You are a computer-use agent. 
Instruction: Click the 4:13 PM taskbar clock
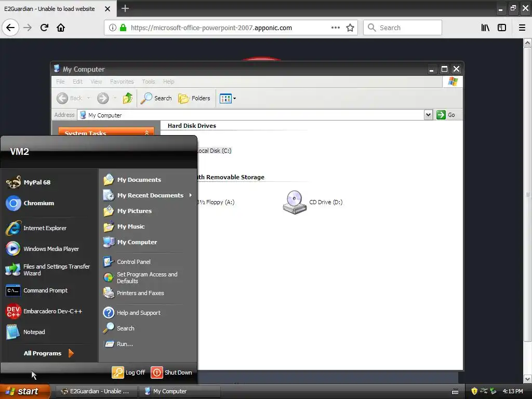pyautogui.click(x=513, y=391)
